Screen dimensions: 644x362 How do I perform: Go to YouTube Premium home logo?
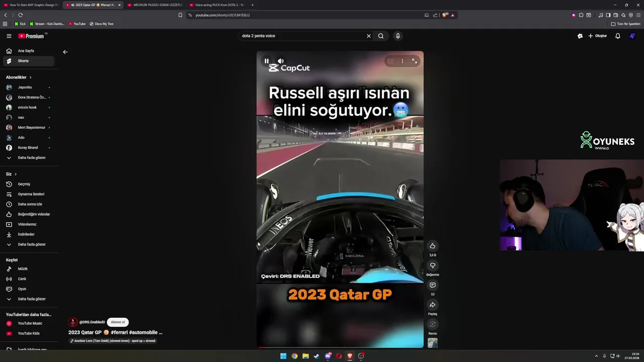[32, 36]
